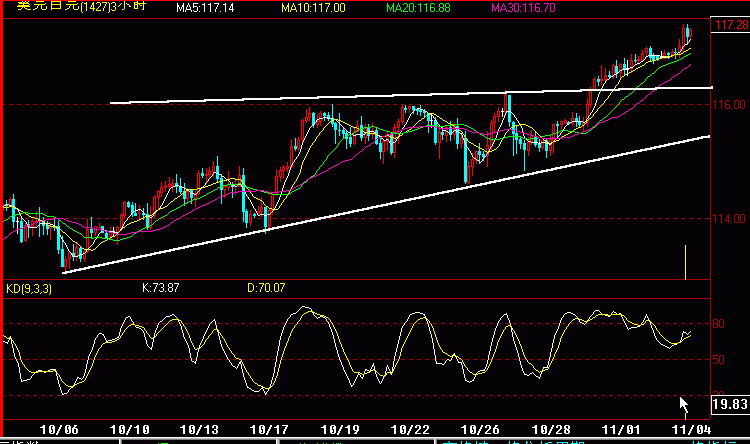Click the 10/06 date label

59,429
